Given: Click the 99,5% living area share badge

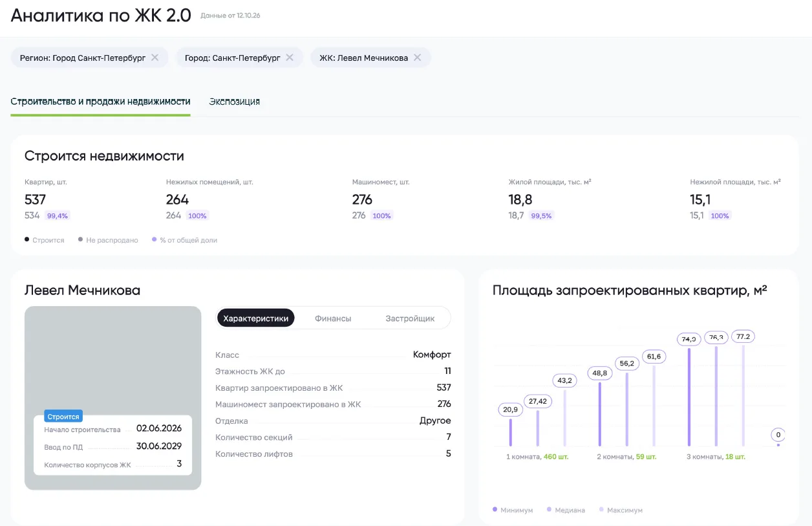Looking at the screenshot, I should tap(541, 216).
